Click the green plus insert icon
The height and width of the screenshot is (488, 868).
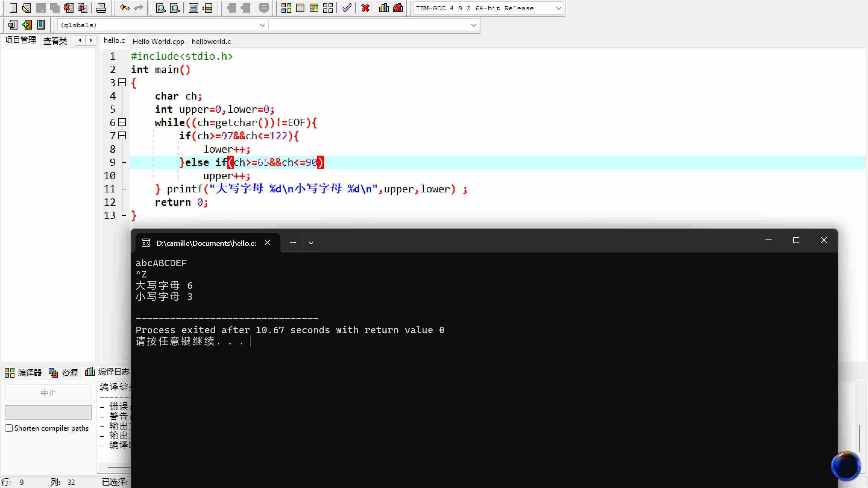(27, 25)
